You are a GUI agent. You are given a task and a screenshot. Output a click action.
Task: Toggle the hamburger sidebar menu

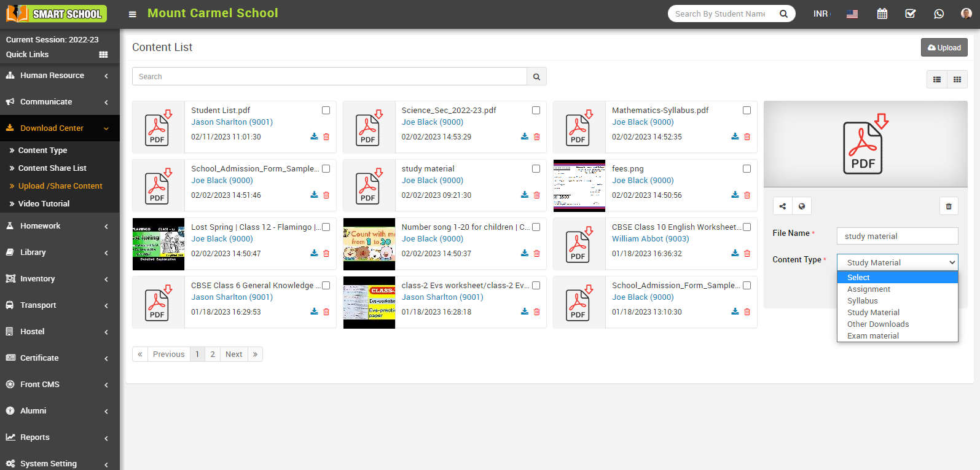[x=132, y=14]
